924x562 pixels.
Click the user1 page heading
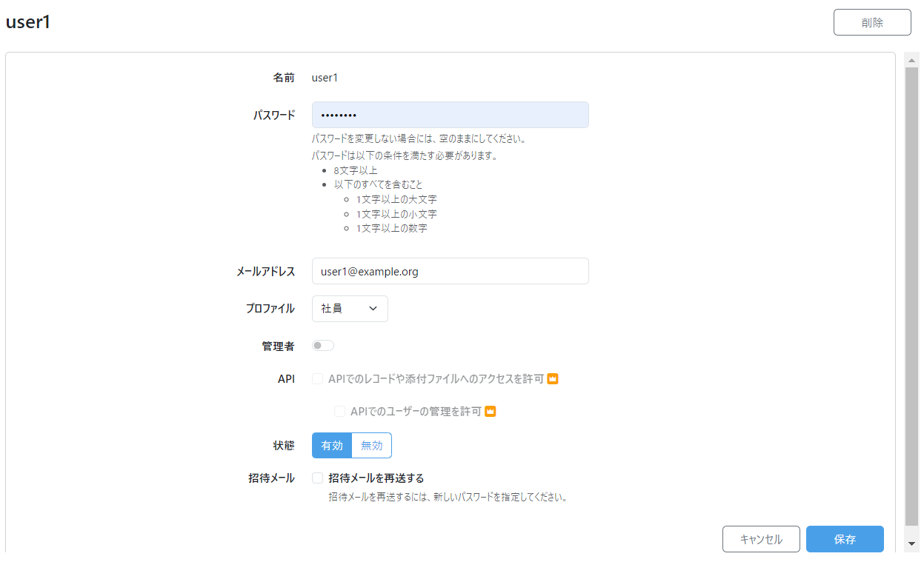(28, 22)
